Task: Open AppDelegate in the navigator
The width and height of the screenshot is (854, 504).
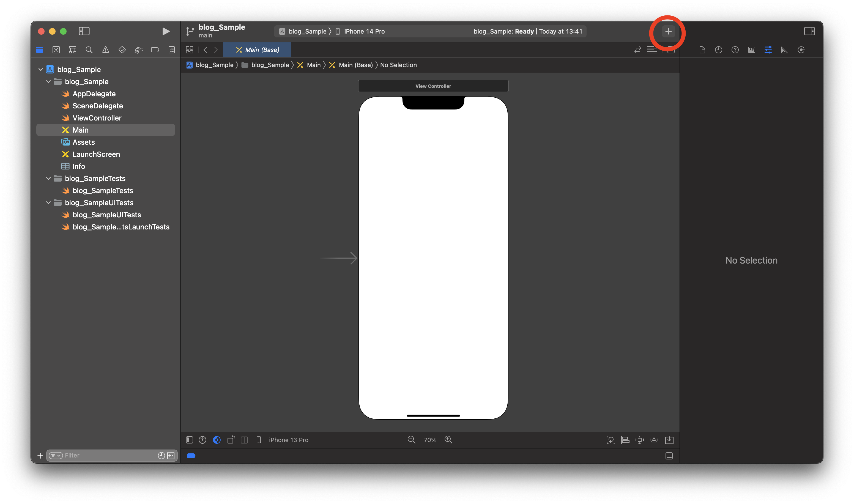Action: [x=94, y=94]
